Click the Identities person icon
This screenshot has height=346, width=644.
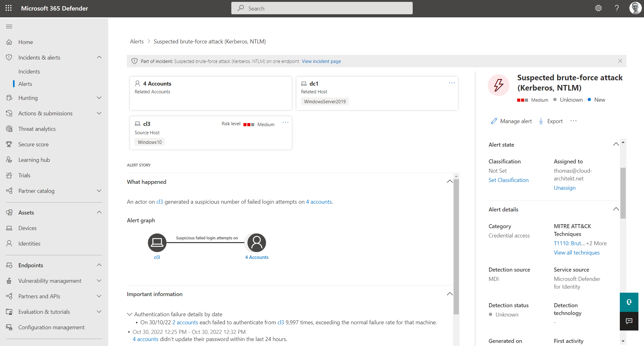coord(9,243)
